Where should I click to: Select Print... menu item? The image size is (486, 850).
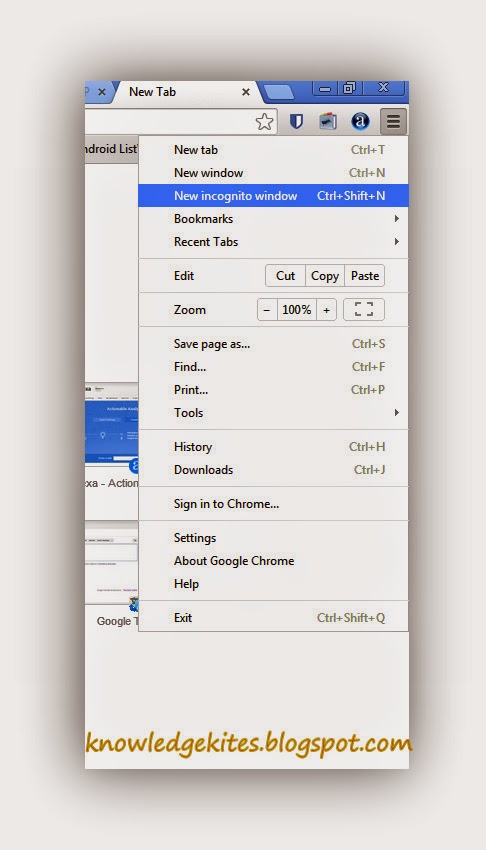pos(274,390)
